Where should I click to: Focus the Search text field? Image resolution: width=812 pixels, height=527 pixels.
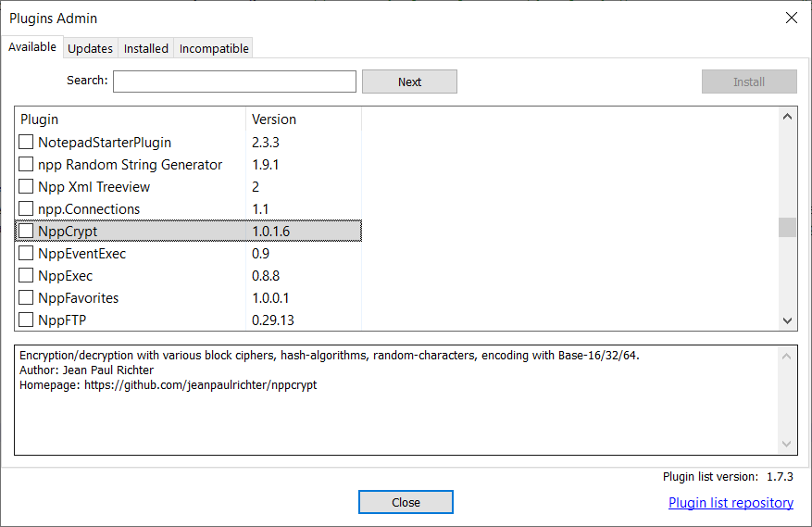point(234,82)
